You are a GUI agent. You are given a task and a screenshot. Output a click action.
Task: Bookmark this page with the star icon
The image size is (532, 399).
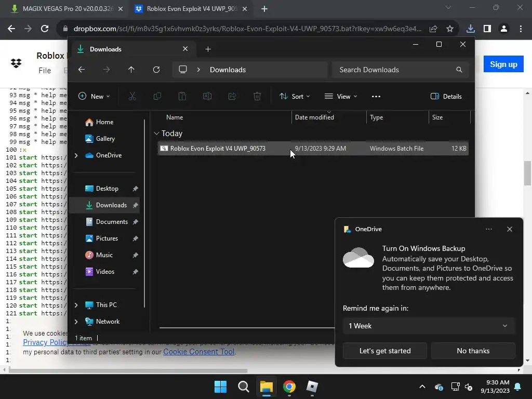click(x=450, y=29)
